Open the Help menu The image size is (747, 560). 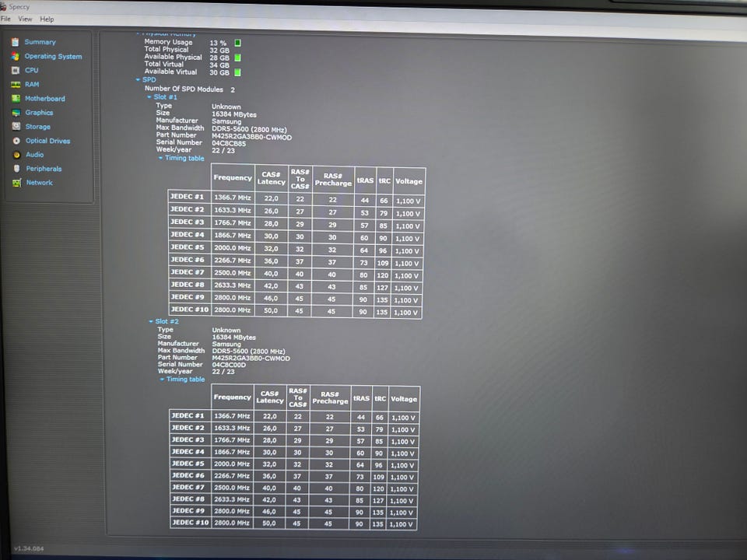click(47, 19)
